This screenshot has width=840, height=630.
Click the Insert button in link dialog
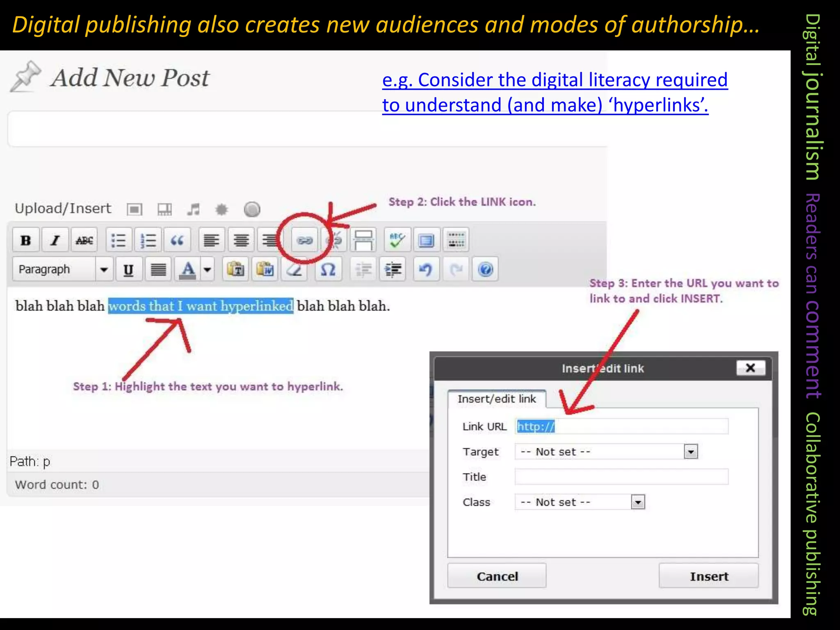709,576
